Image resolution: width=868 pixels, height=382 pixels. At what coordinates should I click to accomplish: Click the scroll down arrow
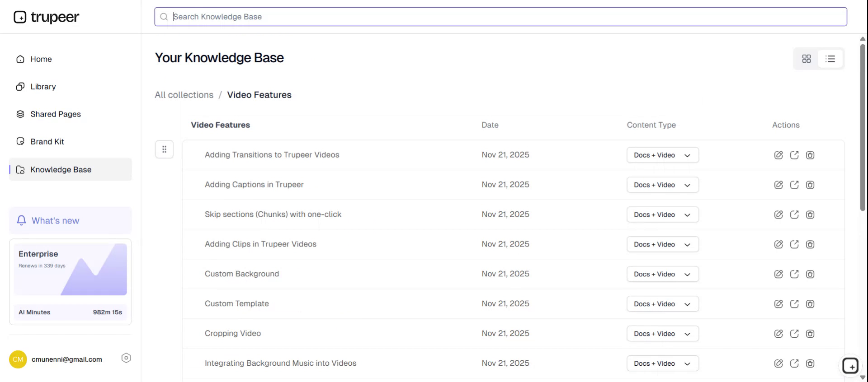click(863, 377)
